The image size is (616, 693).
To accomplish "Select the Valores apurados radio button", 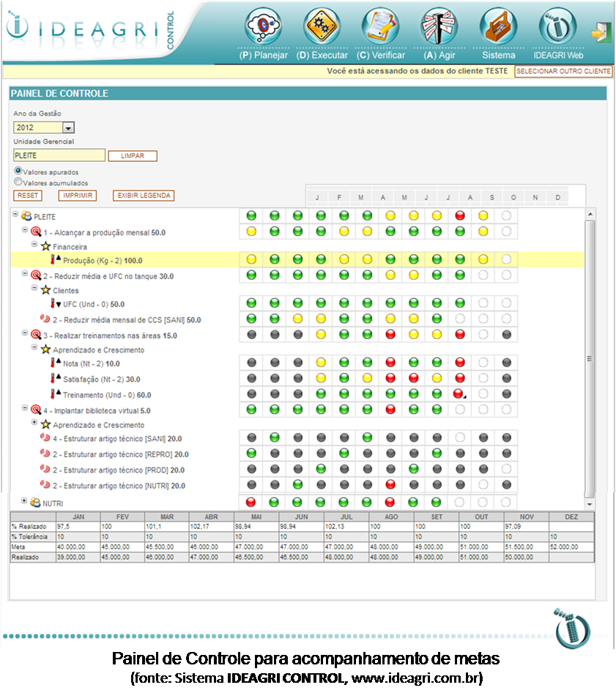I will [18, 171].
